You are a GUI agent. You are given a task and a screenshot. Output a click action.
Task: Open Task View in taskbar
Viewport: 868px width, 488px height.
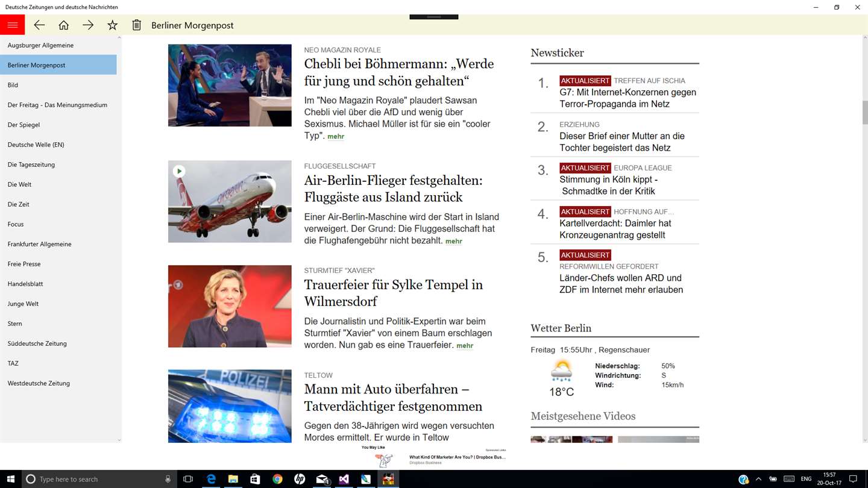188,479
